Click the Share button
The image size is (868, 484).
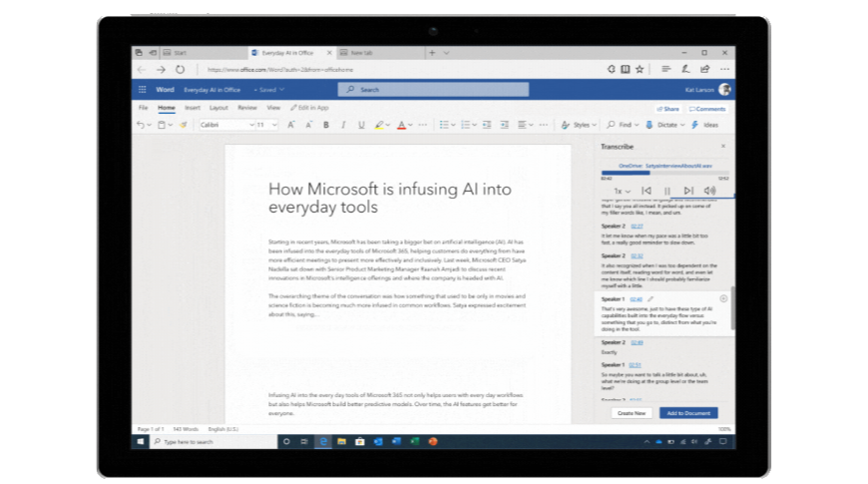pyautogui.click(x=667, y=109)
